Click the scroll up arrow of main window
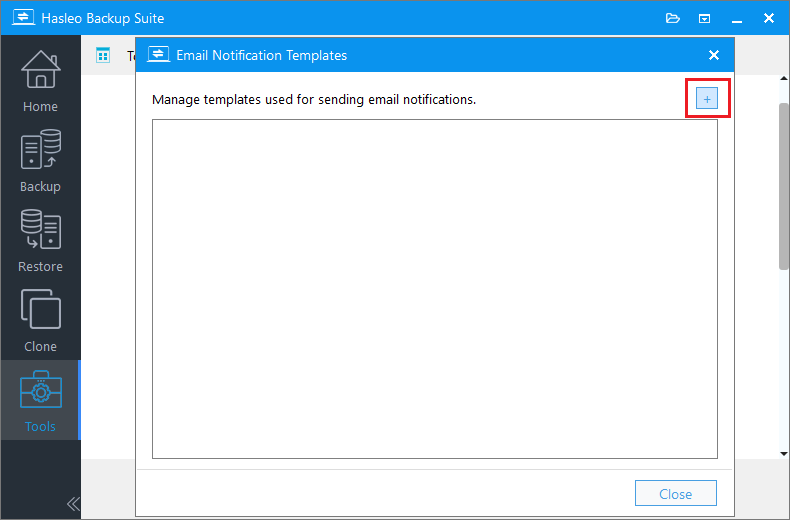790x520 pixels. click(784, 79)
